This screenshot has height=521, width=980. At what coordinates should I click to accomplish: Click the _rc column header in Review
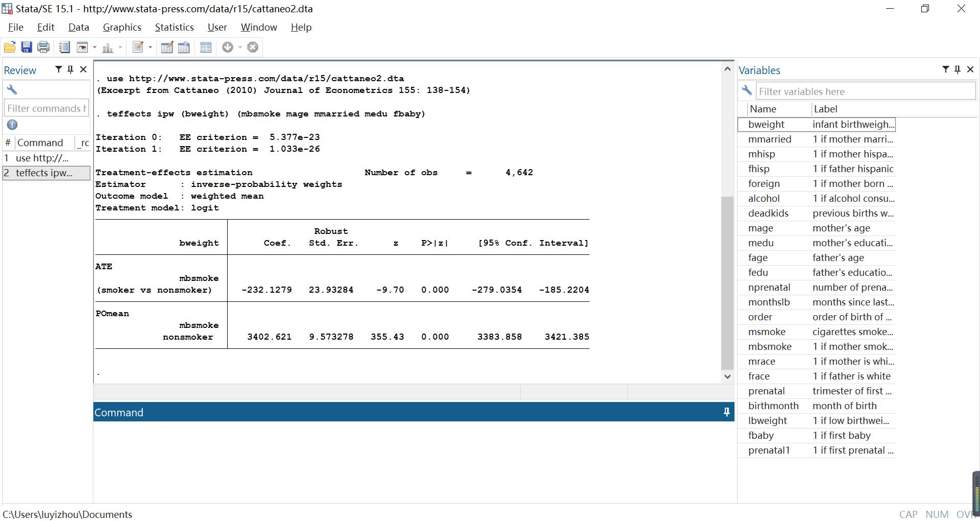coord(83,143)
